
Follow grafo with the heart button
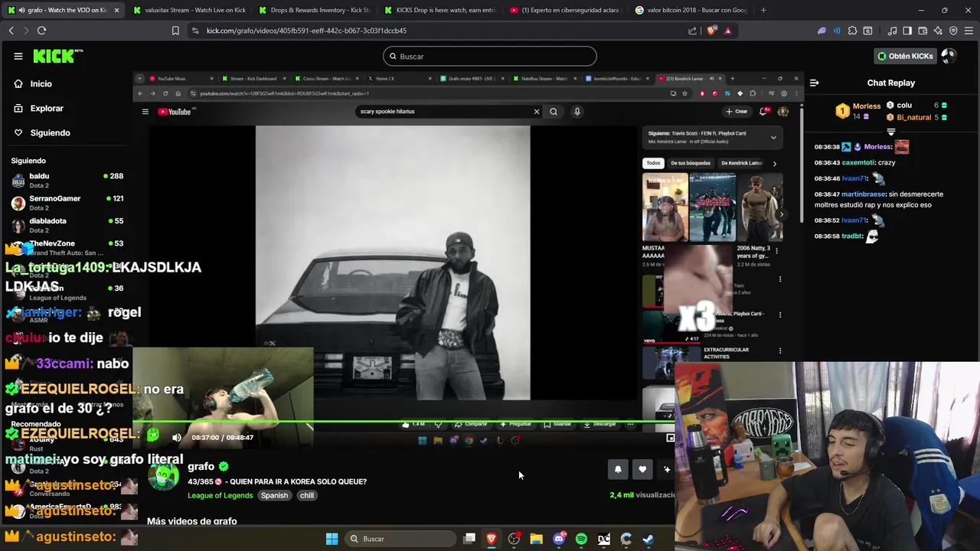642,469
